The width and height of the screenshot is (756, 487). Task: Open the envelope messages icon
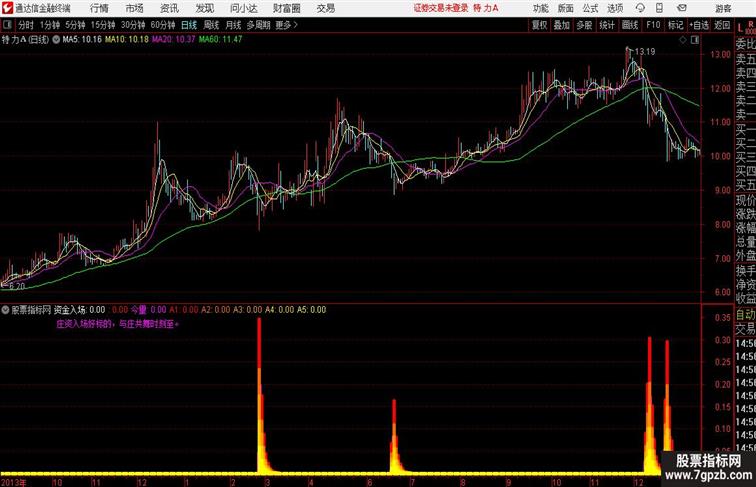click(682, 8)
